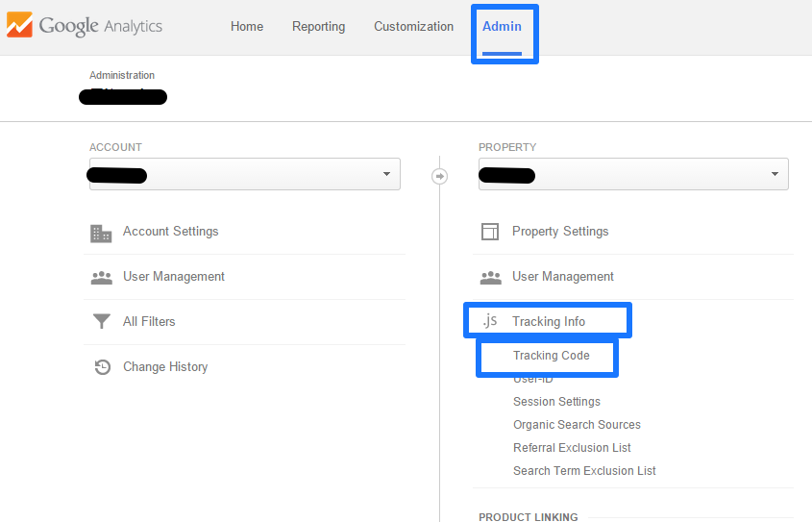Click the Property Settings layout icon
The image size is (812, 522).
(x=490, y=232)
